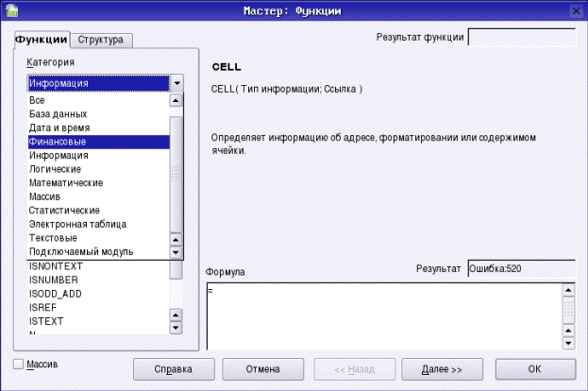Click category list scroll-up arrow at top
The height and width of the screenshot is (391, 588).
tap(176, 100)
